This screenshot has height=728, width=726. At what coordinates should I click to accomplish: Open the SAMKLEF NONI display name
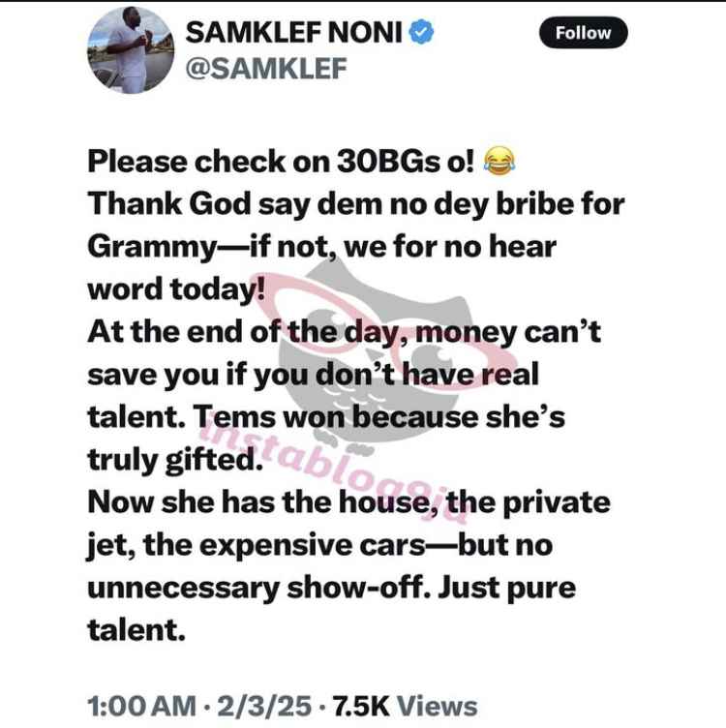coord(293,33)
